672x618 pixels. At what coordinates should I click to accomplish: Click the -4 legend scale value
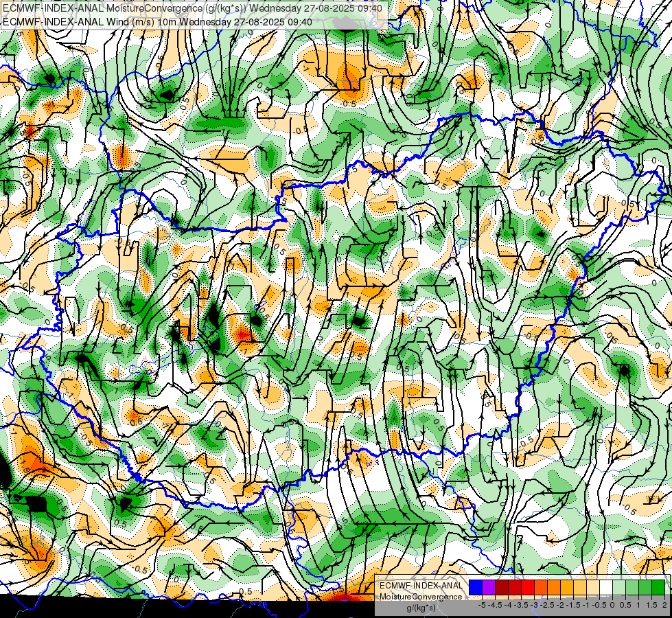508,605
